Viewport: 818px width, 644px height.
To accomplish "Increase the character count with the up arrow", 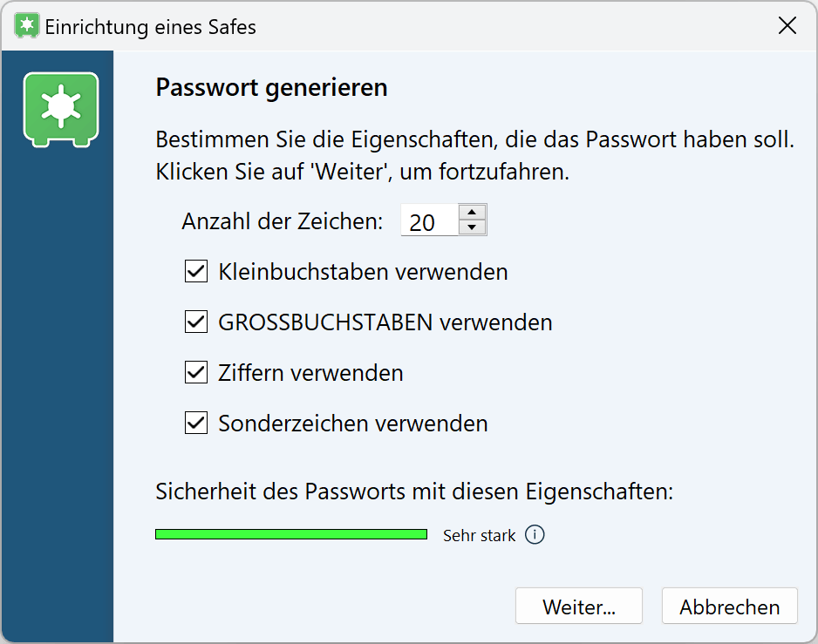I will click(471, 214).
